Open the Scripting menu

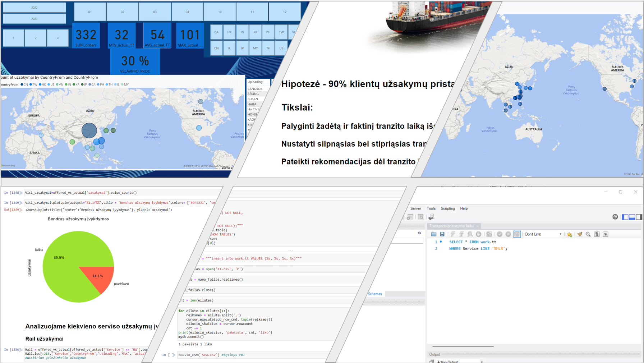click(448, 208)
